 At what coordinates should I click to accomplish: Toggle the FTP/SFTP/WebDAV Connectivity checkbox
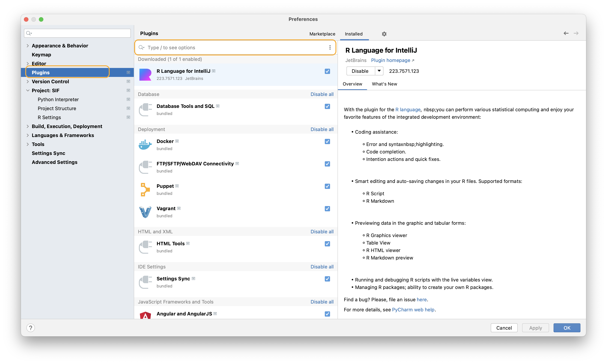click(x=327, y=164)
